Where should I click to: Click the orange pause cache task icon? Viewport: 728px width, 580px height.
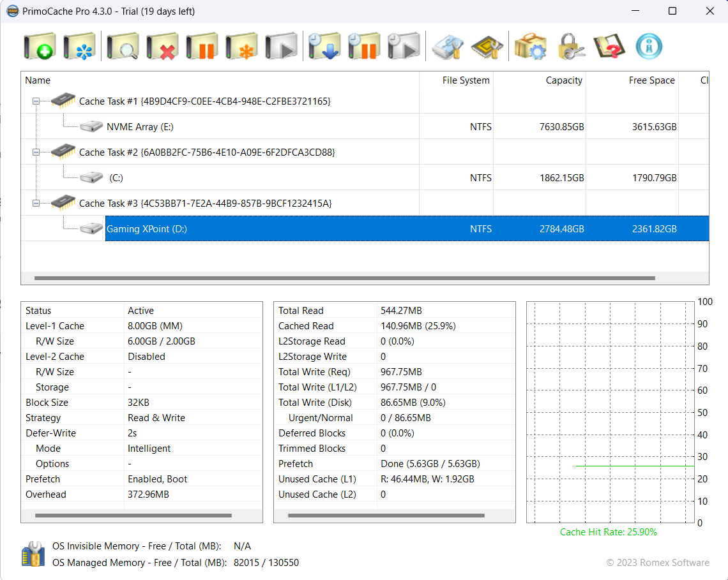(202, 47)
